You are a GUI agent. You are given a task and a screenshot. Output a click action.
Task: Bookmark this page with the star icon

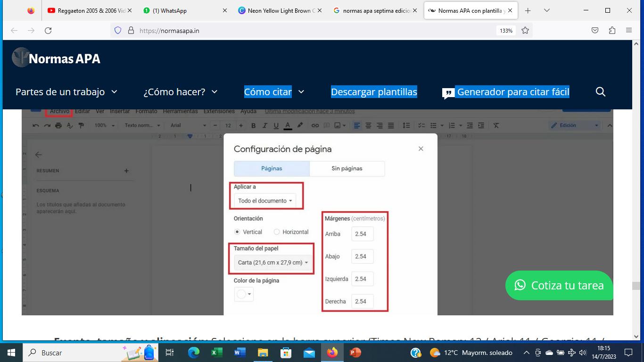525,31
